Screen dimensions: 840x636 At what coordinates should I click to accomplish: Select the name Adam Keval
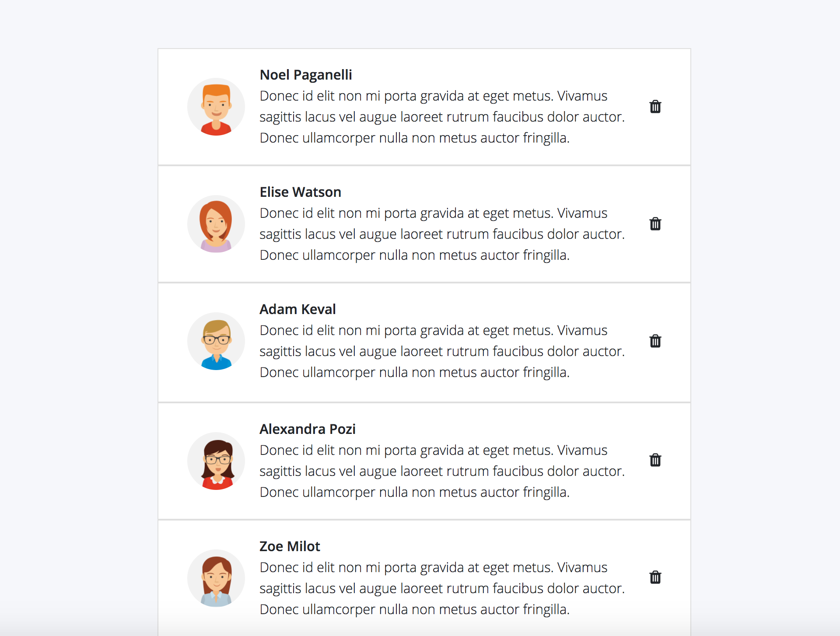297,309
